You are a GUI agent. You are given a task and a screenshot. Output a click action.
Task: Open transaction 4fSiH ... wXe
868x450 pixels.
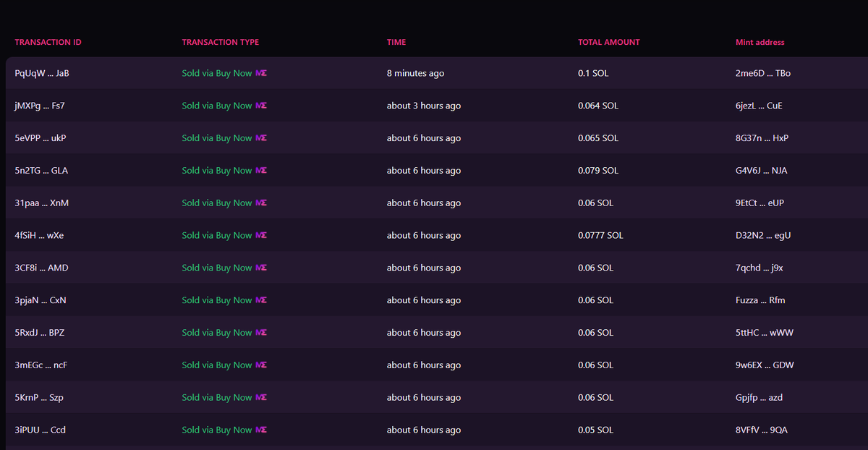[40, 236]
